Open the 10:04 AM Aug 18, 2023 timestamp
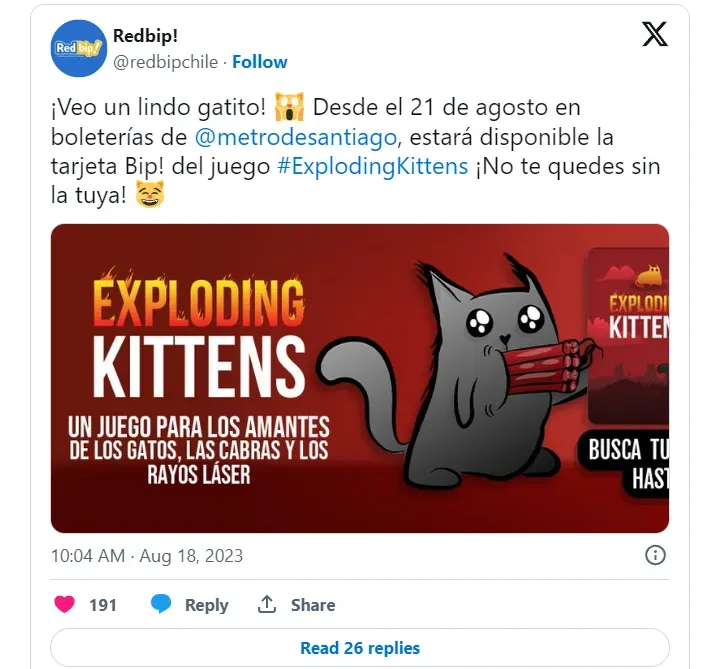The width and height of the screenshot is (713, 669). click(x=147, y=556)
